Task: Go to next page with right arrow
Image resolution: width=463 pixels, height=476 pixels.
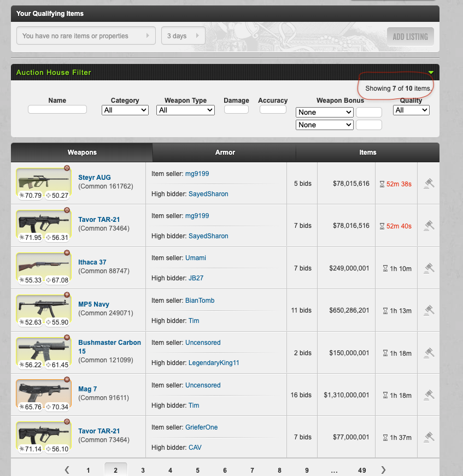Action: (x=383, y=469)
